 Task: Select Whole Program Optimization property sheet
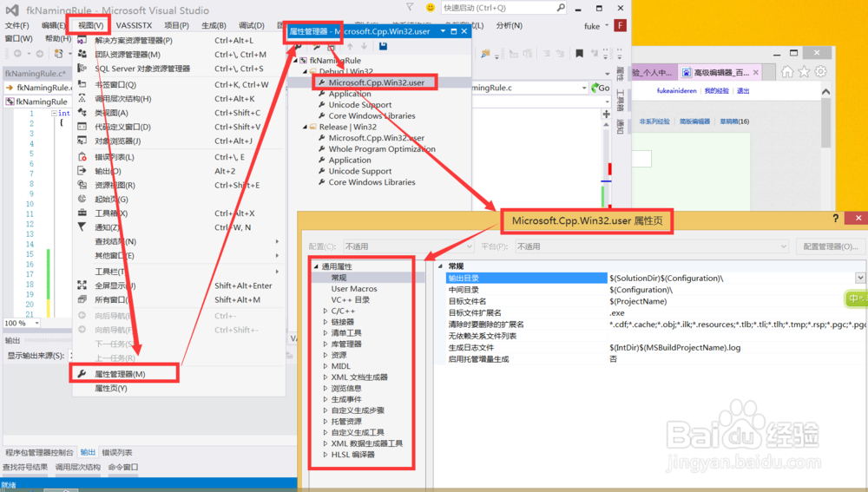[x=382, y=149]
